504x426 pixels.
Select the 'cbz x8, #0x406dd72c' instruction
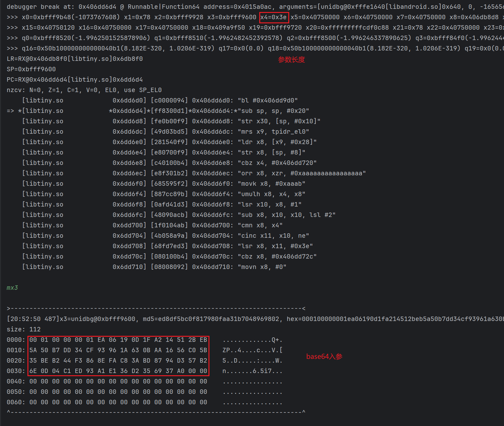click(277, 256)
